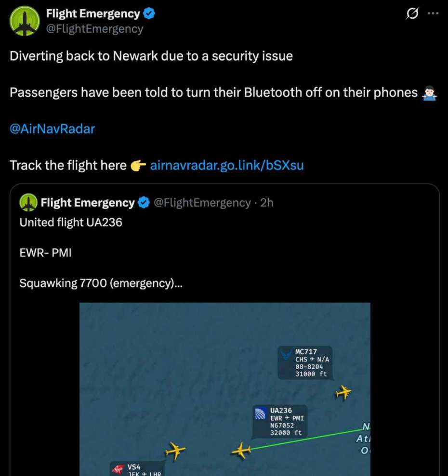448x476 pixels.
Task: Click the MC717 flight info label
Action: (x=305, y=363)
